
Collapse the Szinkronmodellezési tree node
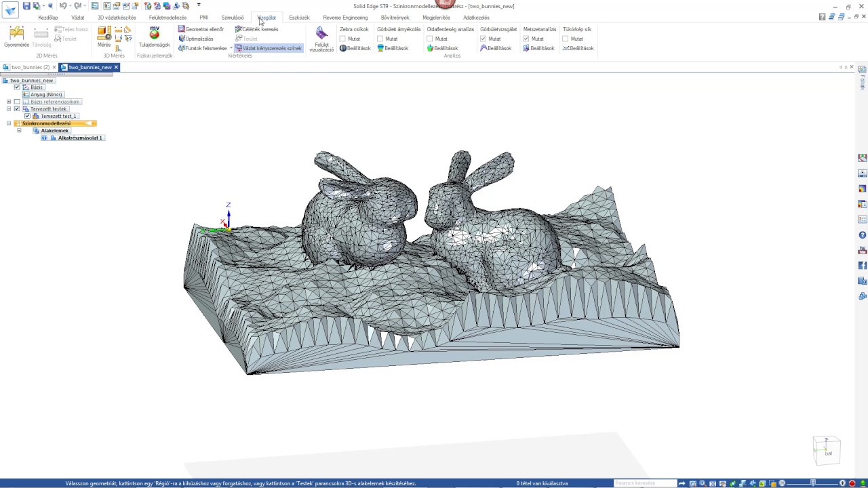pos(9,123)
